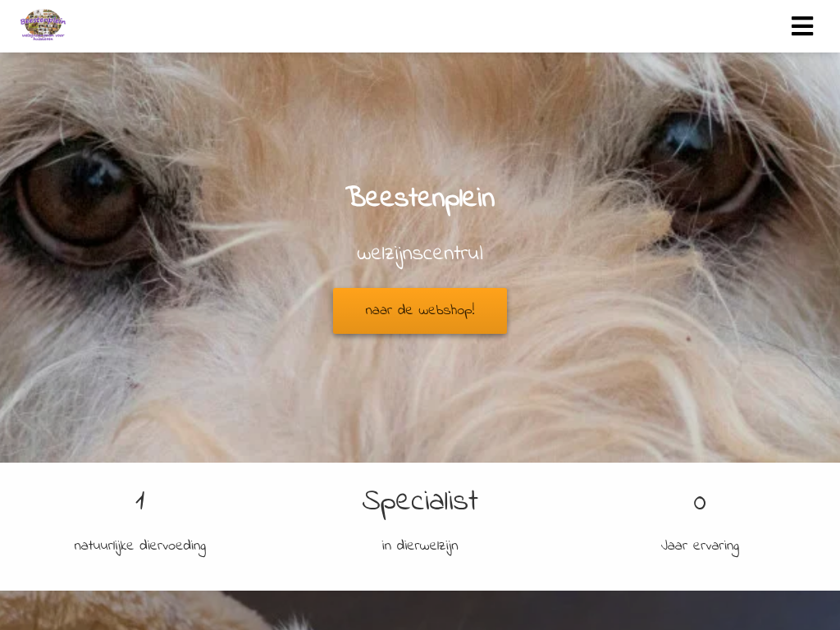Click the second photo strip at bottom

point(420,610)
